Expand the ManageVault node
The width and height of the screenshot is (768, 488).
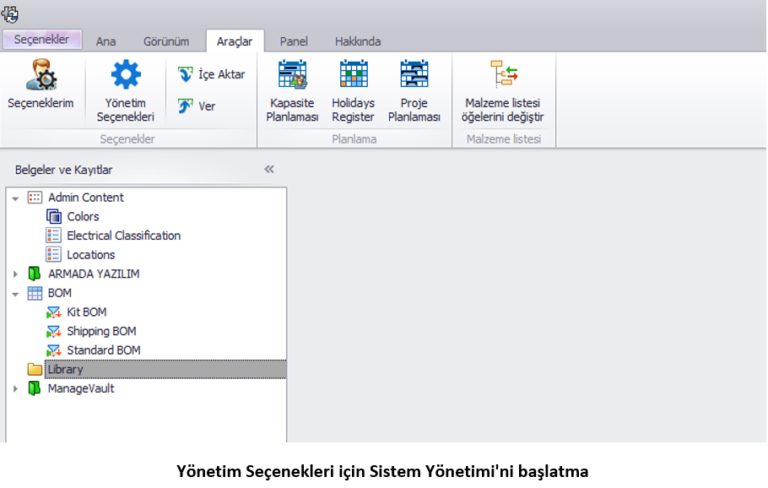pos(15,389)
